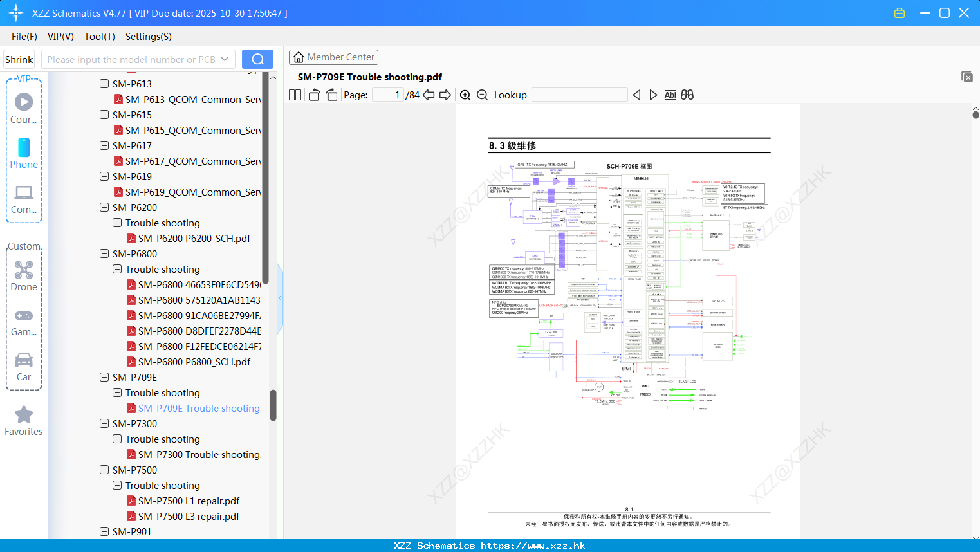The image size is (980, 552).
Task: Expand the SM-P901 tree node
Action: click(104, 531)
